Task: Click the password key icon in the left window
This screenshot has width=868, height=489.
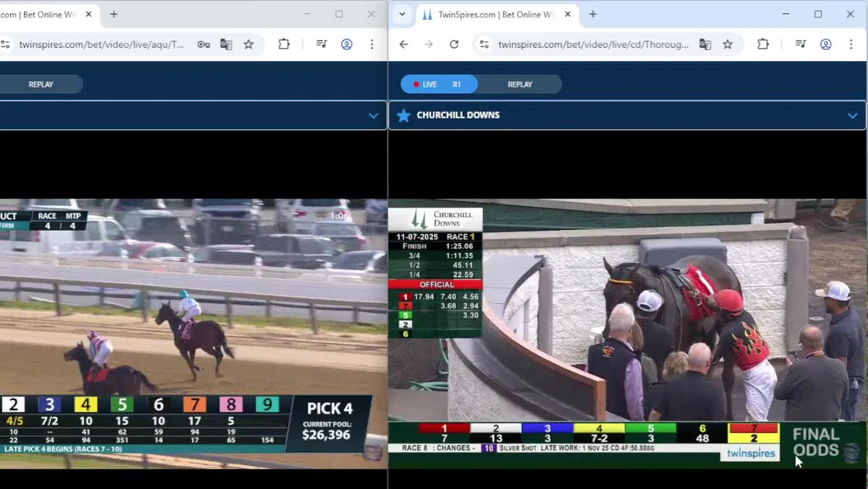Action: [x=203, y=45]
